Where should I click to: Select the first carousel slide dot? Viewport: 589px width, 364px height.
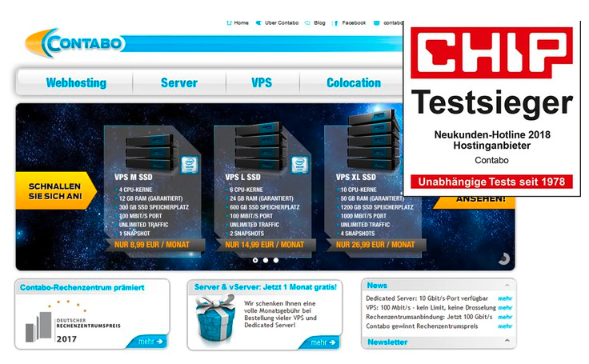[255, 260]
